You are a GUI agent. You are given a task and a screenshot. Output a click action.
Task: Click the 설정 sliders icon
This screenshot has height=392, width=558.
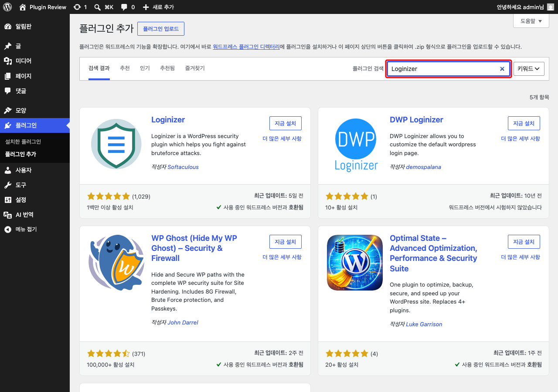pyautogui.click(x=8, y=200)
